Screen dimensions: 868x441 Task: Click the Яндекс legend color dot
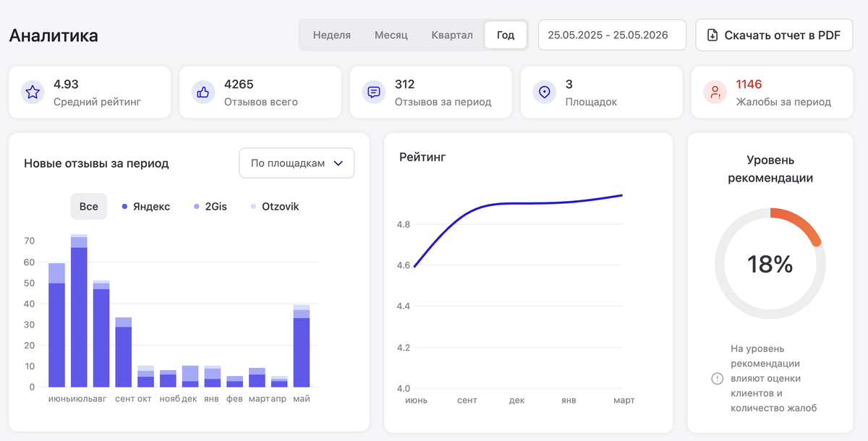[x=124, y=207]
